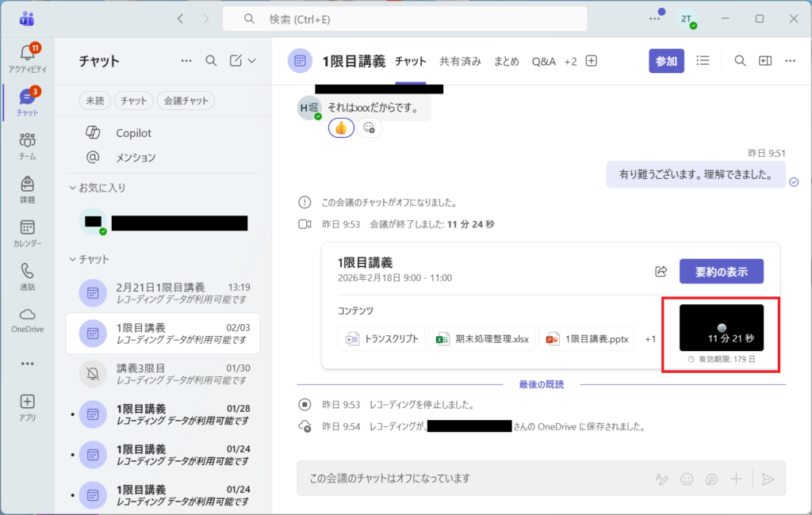Open the new chat dropdown arrow

point(252,61)
